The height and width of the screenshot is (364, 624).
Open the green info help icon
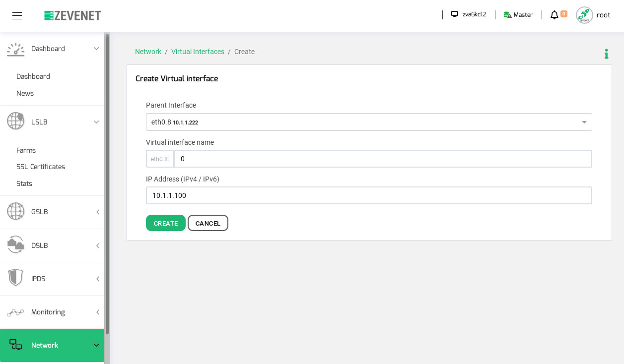pyautogui.click(x=606, y=54)
